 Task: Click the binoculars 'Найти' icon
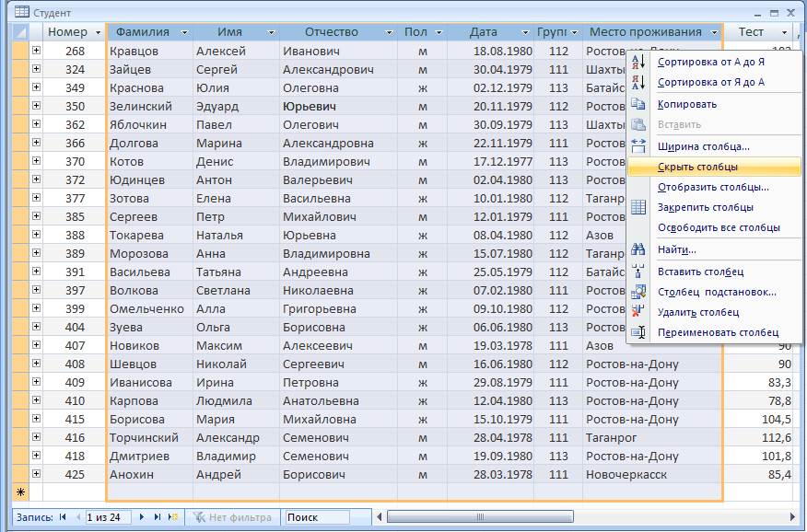(638, 249)
